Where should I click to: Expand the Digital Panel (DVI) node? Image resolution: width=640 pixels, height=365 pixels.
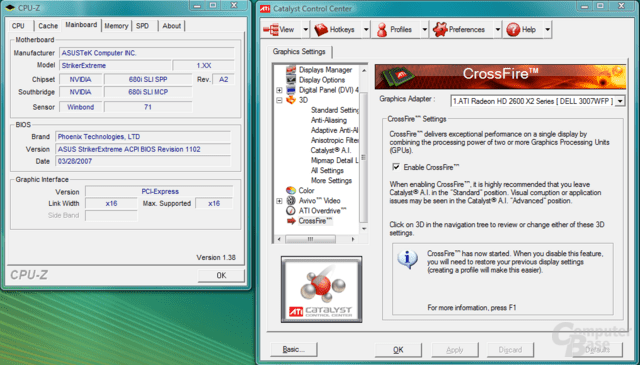click(279, 90)
